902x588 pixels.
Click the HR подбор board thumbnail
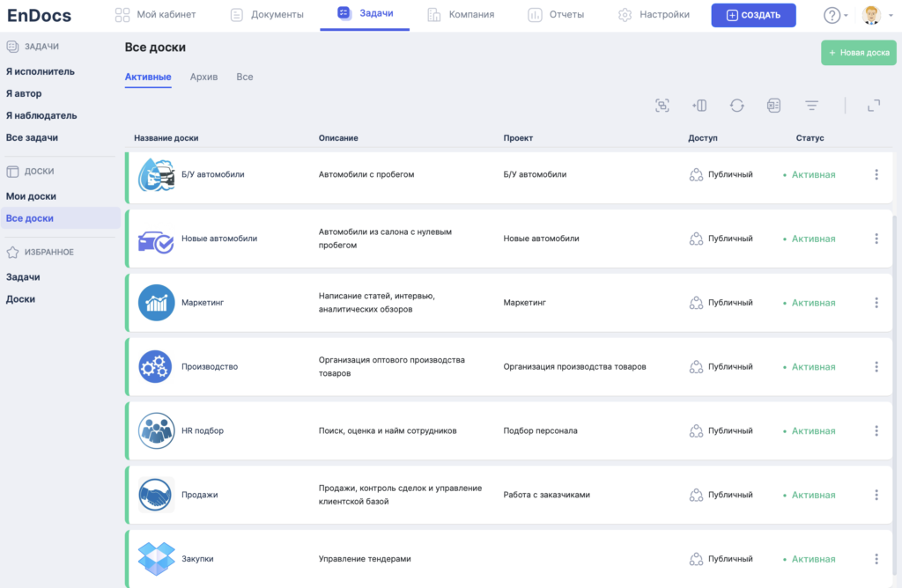point(157,431)
